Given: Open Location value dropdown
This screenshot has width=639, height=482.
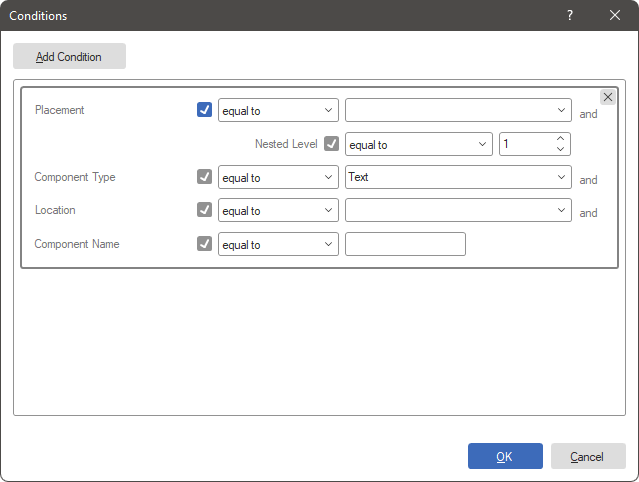Looking at the screenshot, I should click(x=458, y=211).
